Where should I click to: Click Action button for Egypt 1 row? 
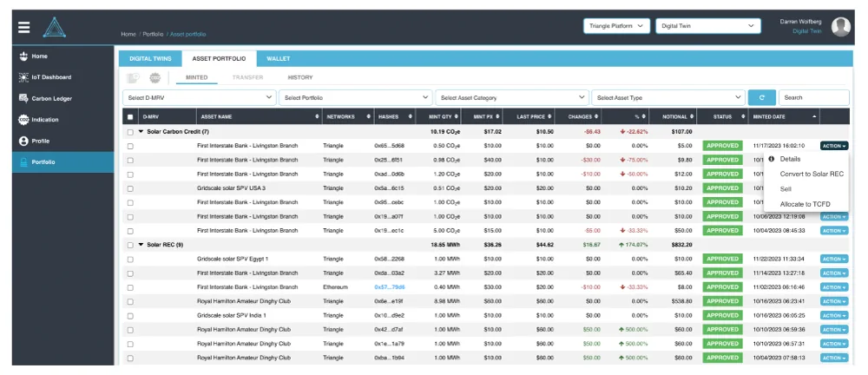[x=834, y=259]
